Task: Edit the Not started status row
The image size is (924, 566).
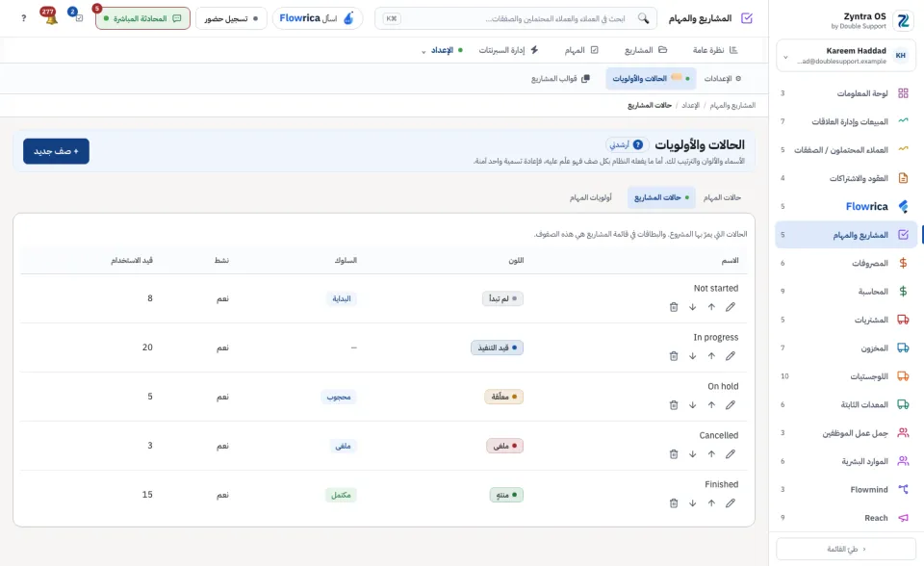Action: point(731,306)
